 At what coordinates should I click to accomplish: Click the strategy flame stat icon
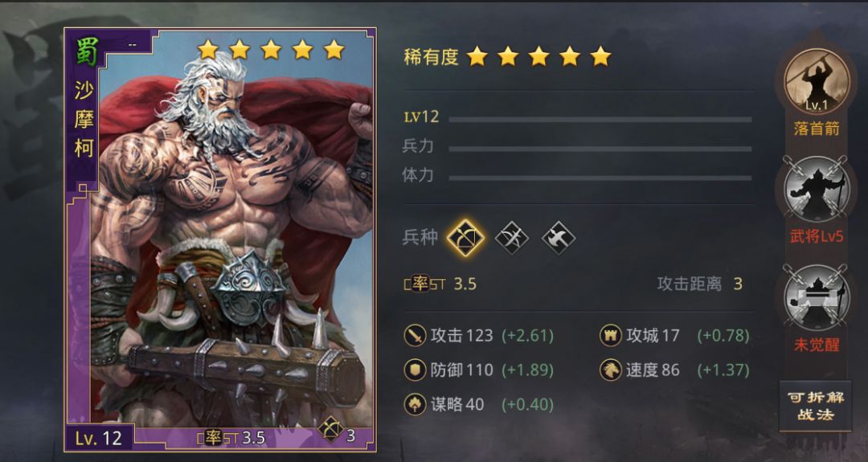(415, 404)
